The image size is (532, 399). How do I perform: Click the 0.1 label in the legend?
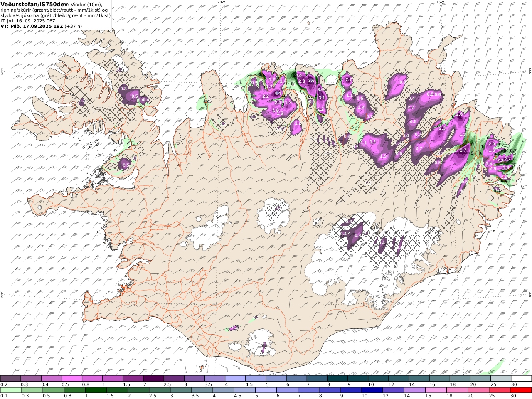point(3,396)
